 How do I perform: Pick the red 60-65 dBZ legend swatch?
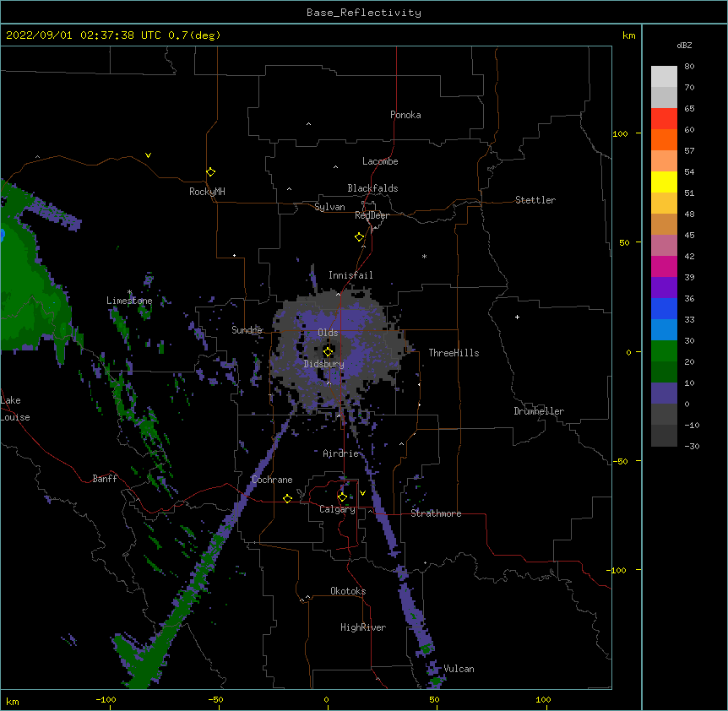[664, 118]
